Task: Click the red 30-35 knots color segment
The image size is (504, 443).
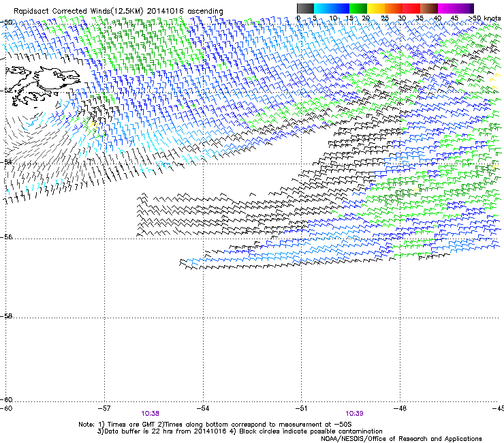Action: coord(411,8)
